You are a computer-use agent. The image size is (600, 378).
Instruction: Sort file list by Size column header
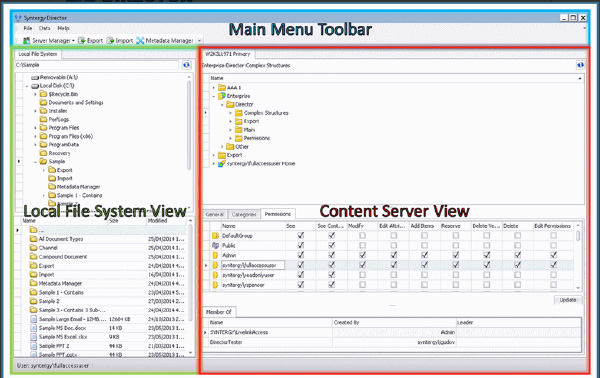[127, 221]
